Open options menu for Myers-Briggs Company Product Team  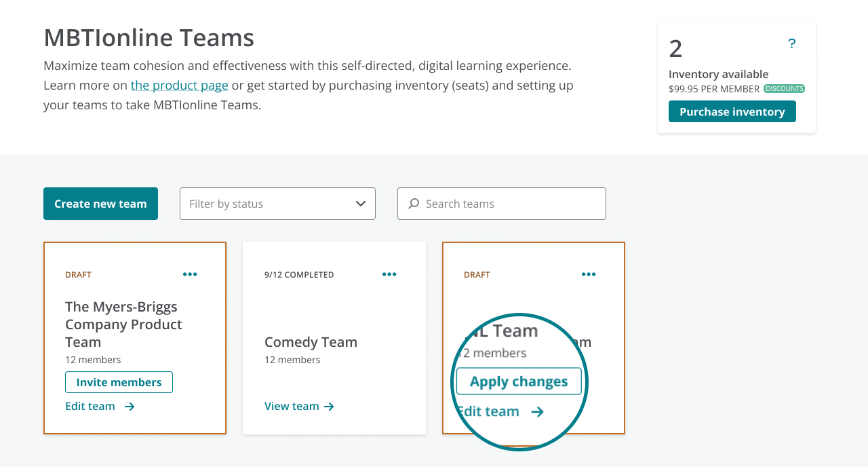pos(190,274)
